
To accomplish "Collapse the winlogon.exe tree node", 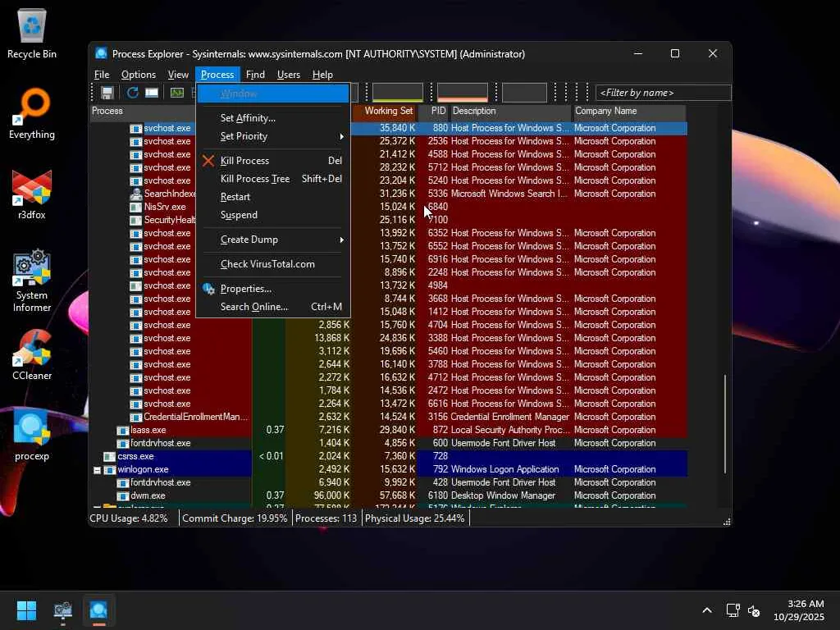I will click(97, 470).
